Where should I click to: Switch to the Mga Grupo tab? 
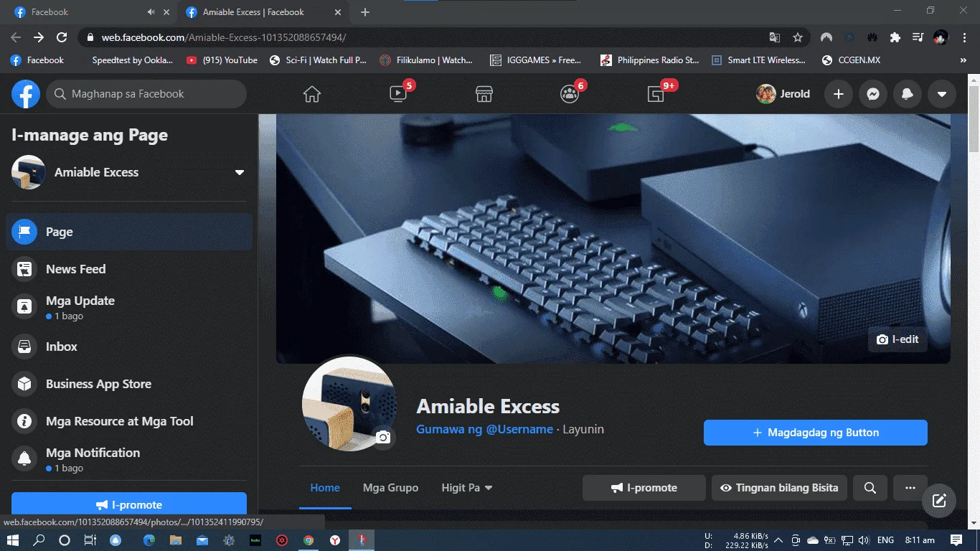click(390, 488)
